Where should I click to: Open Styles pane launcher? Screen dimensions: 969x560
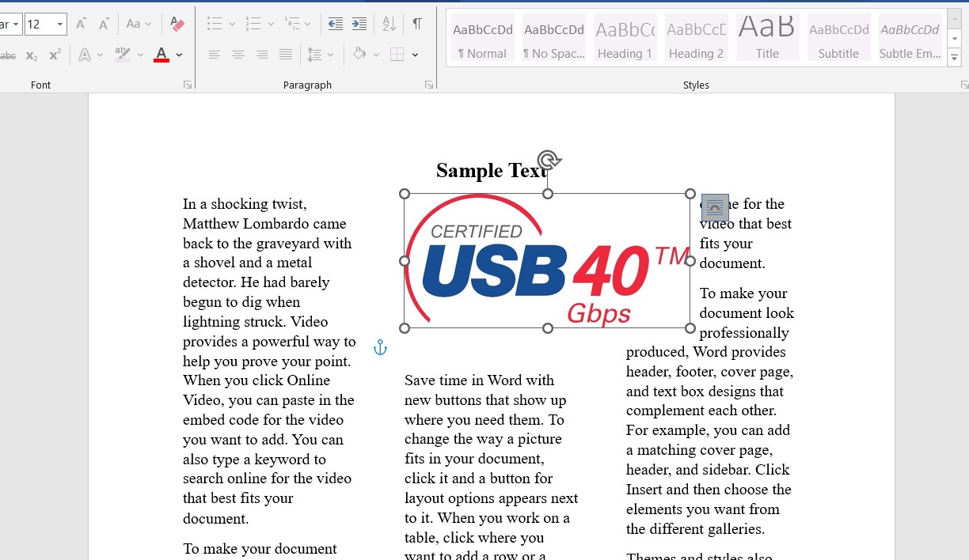pyautogui.click(x=964, y=85)
